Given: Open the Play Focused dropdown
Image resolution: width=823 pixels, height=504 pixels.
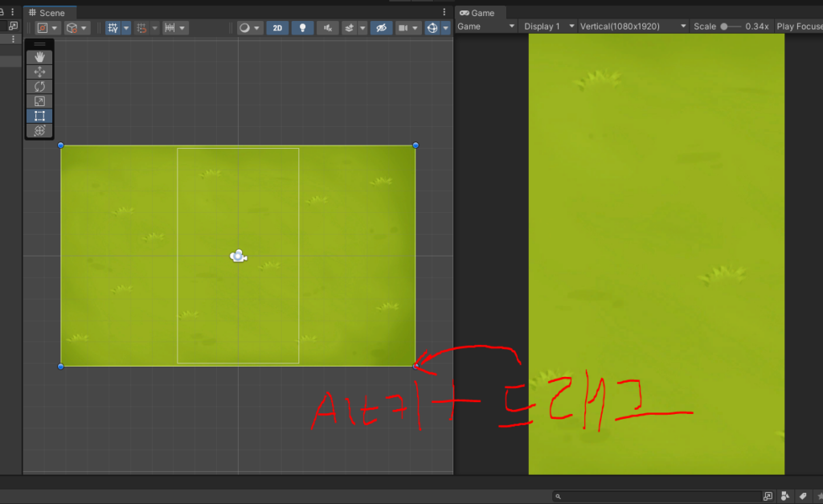Looking at the screenshot, I should click(x=798, y=27).
